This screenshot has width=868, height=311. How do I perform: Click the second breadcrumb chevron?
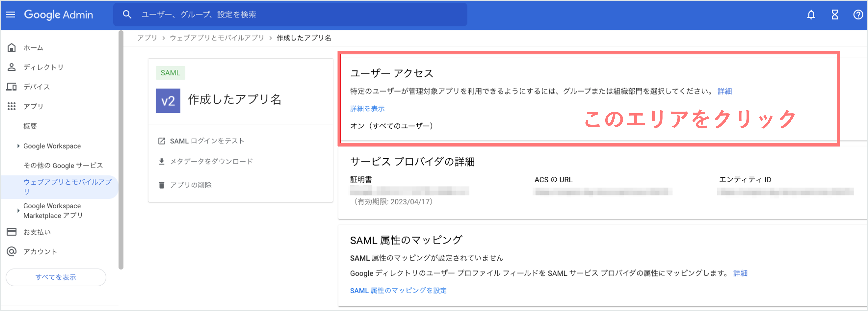coord(270,38)
